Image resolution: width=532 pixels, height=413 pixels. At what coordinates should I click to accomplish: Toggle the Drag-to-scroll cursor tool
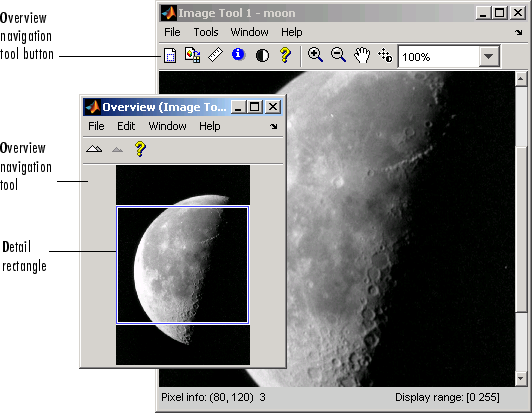pyautogui.click(x=385, y=55)
